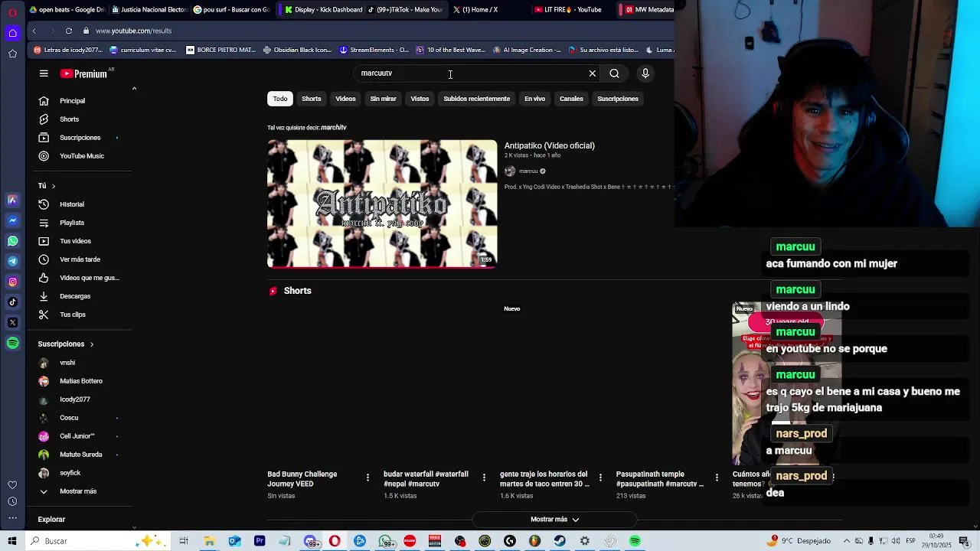This screenshot has height=551, width=980.
Task: Select the Todo filter chip
Action: pyautogui.click(x=280, y=99)
